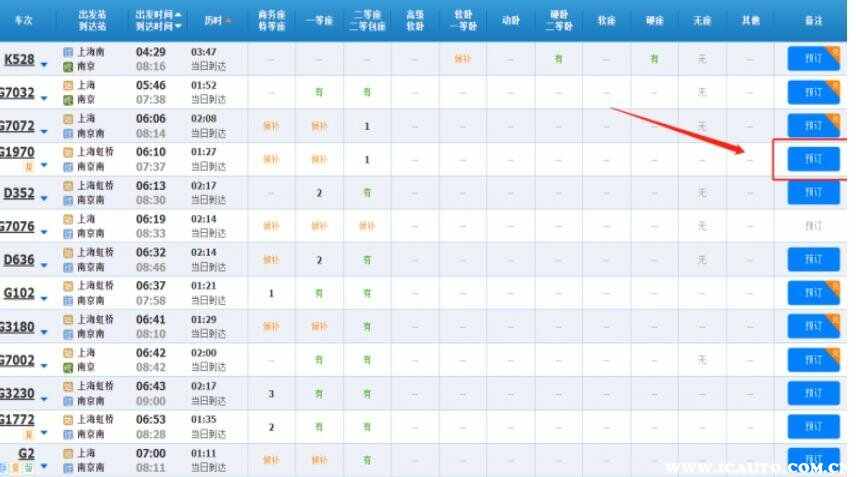The image size is (856, 477).
Task: Sort by arrival time 到达时间 header
Action: tap(158, 26)
